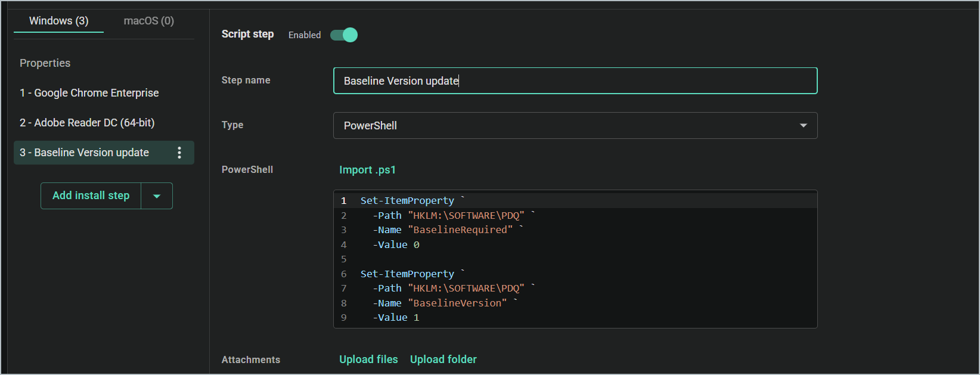Click the empty line 5 number in the gutter
980x375 pixels.
tap(343, 259)
